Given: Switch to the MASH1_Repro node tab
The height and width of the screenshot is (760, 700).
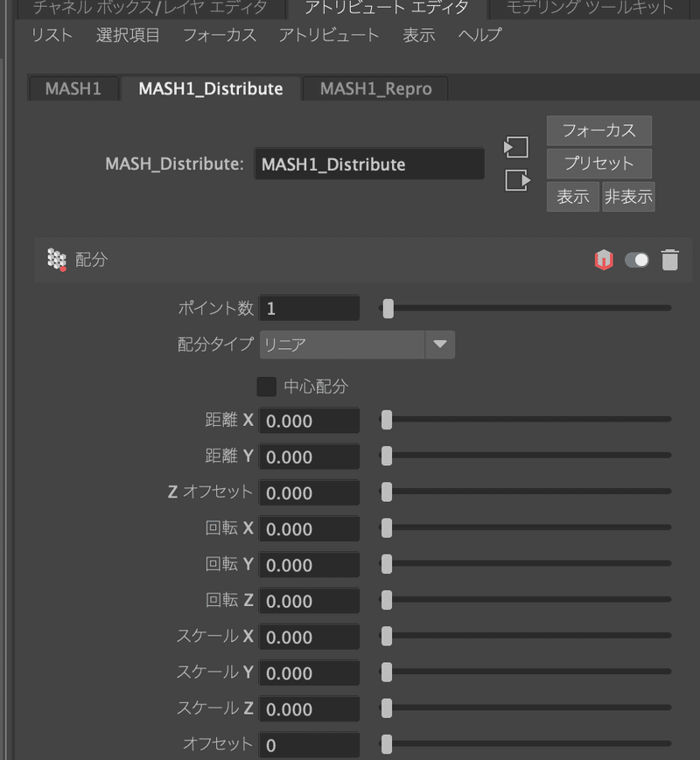Looking at the screenshot, I should (x=376, y=88).
